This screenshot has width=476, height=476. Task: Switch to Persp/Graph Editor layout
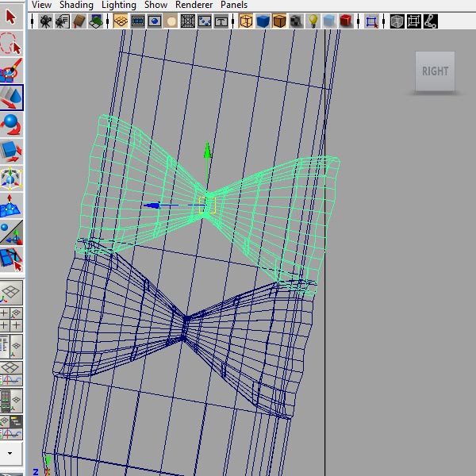click(11, 374)
